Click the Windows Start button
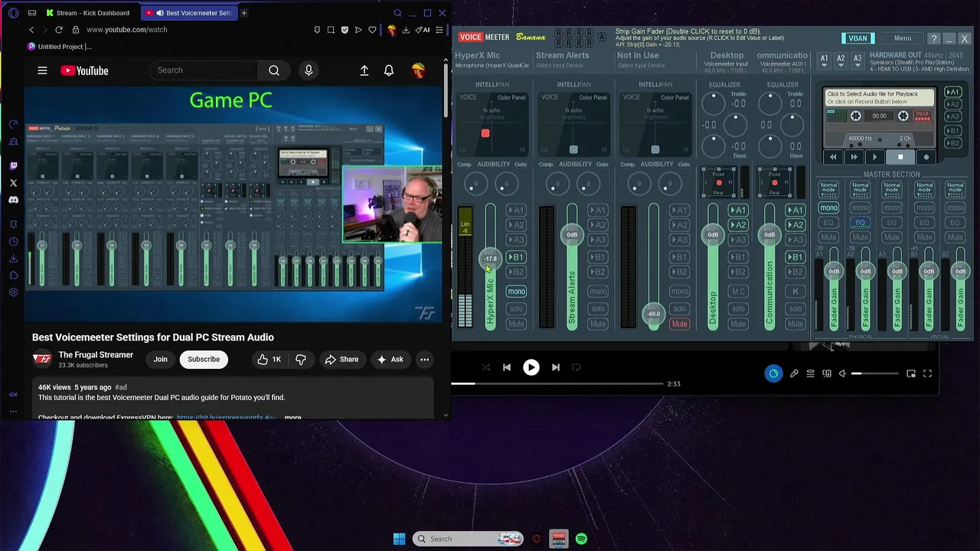The width and height of the screenshot is (980, 551). [399, 539]
